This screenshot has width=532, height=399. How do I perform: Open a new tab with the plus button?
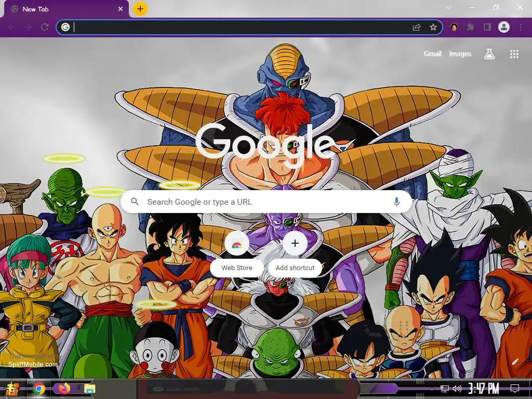tap(140, 9)
